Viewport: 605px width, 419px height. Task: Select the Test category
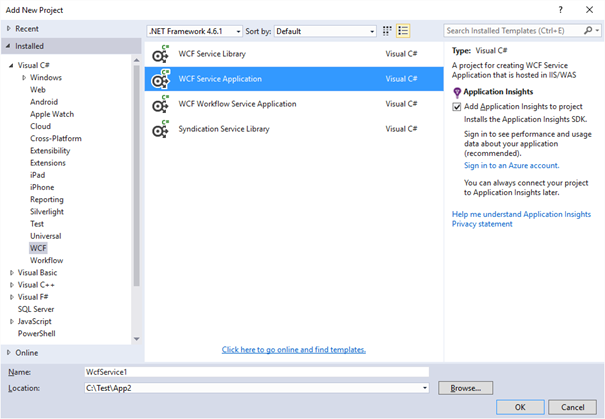(37, 224)
